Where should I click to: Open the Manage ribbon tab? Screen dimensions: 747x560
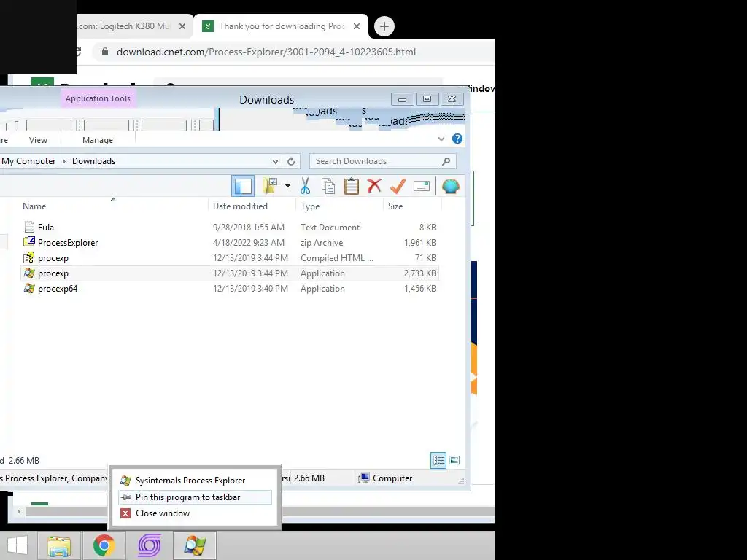pos(98,140)
